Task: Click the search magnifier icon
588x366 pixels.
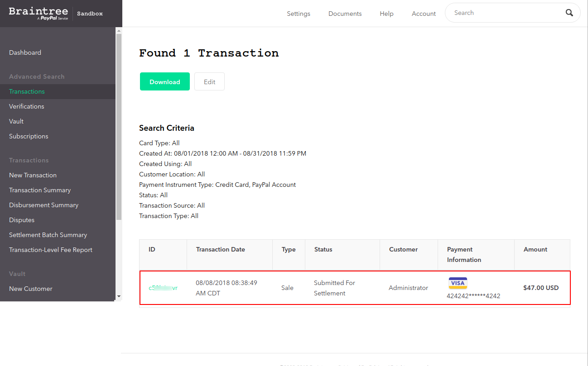Action: click(x=569, y=13)
